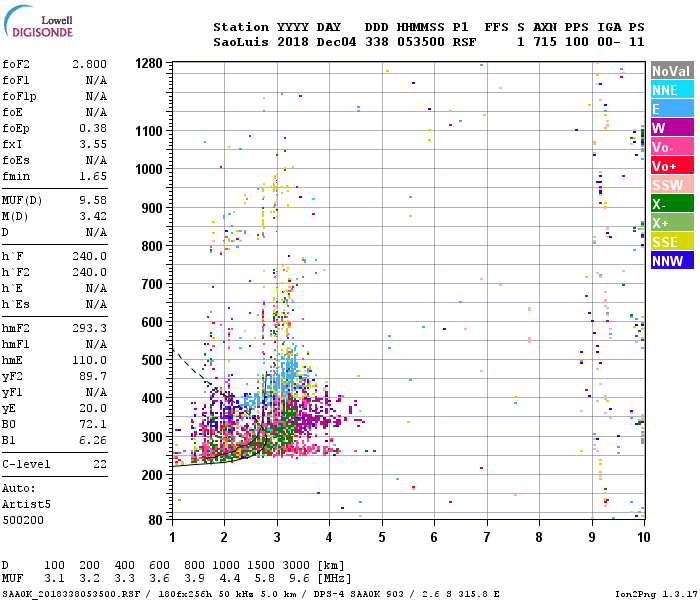
Task: Click the 10 MHz x-axis label
Action: pyautogui.click(x=643, y=537)
